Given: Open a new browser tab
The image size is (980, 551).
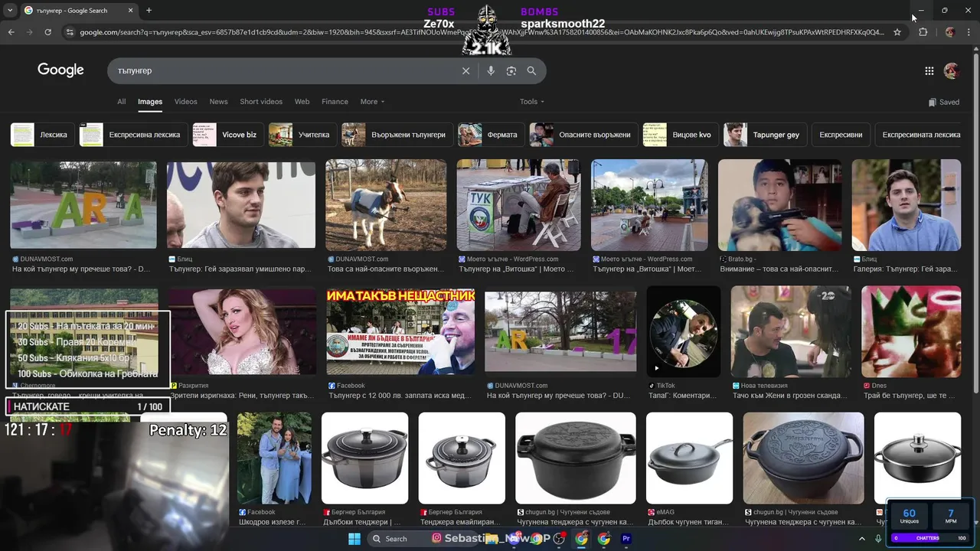Looking at the screenshot, I should (x=149, y=11).
